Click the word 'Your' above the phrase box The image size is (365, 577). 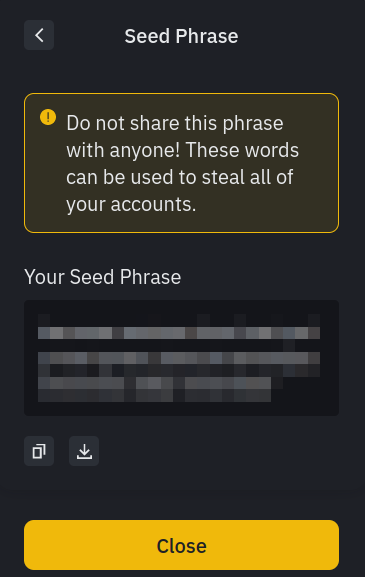pyautogui.click(x=44, y=277)
